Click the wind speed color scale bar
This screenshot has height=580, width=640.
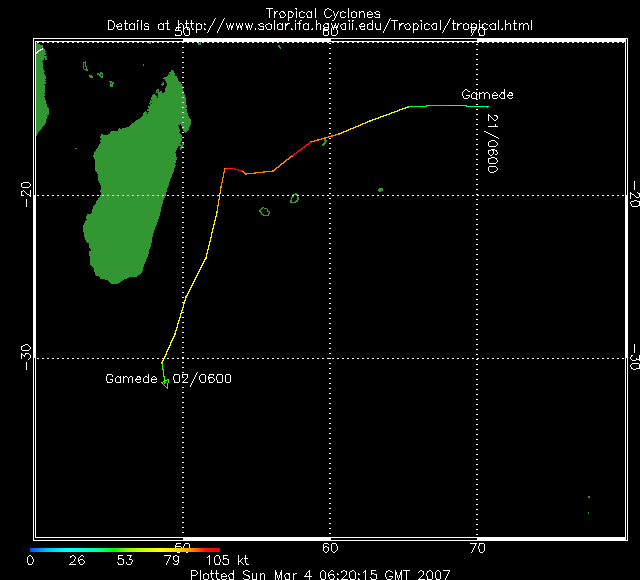click(125, 549)
